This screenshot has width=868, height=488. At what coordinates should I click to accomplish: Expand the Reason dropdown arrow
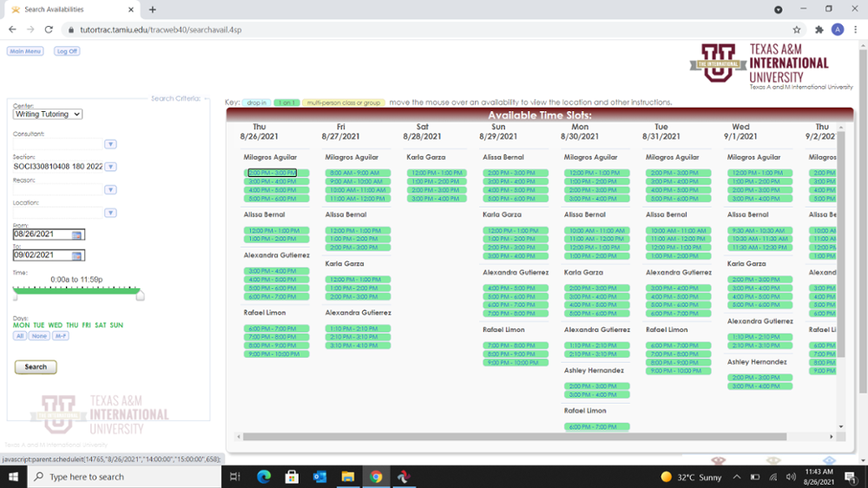coord(111,190)
